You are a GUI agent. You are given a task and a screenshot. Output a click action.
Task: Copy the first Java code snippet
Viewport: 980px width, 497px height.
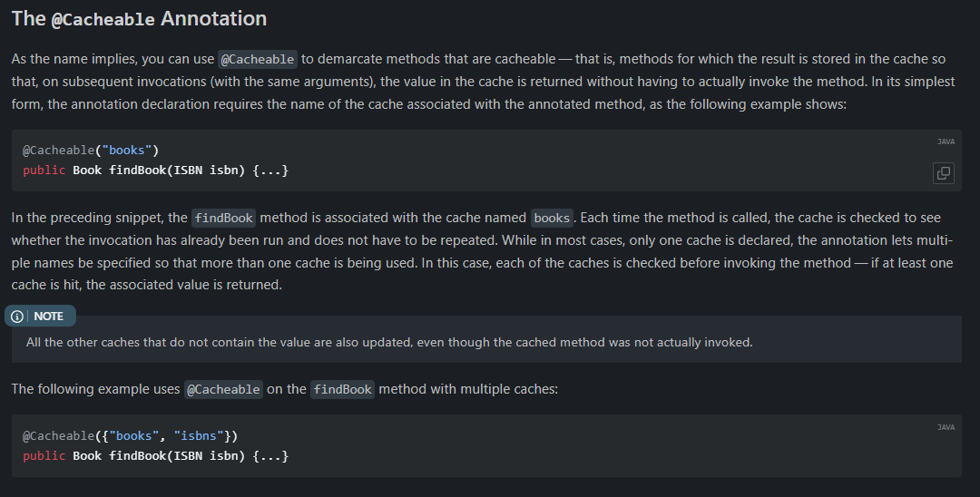[x=943, y=173]
